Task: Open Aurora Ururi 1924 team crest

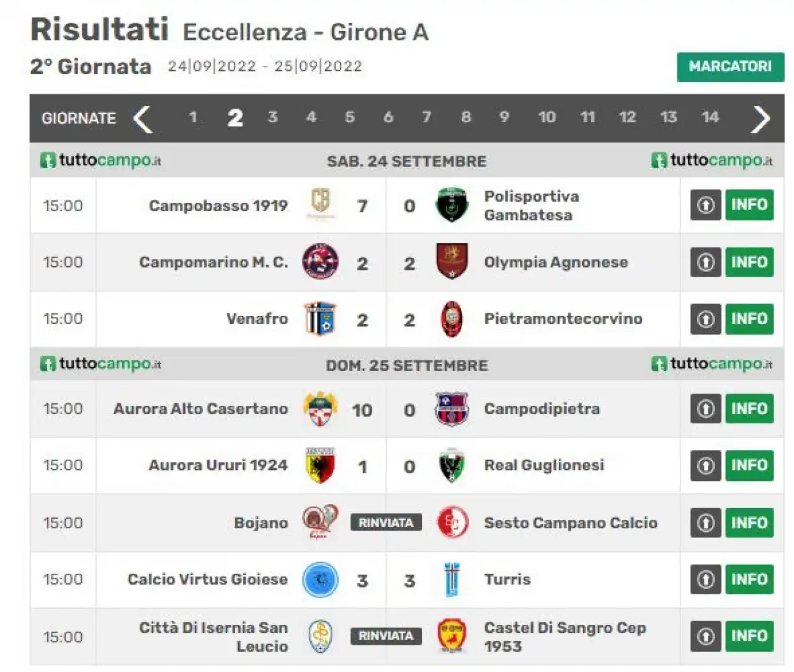Action: (320, 465)
